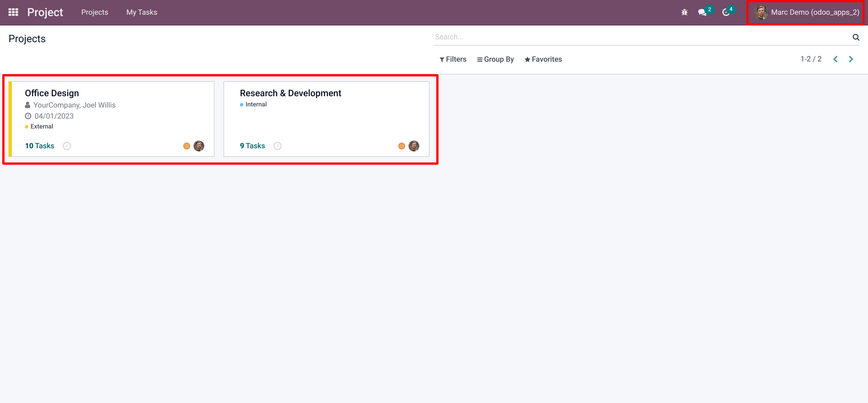Viewport: 868px width, 403px height.
Task: Open the 10 Tasks link
Action: [x=39, y=146]
